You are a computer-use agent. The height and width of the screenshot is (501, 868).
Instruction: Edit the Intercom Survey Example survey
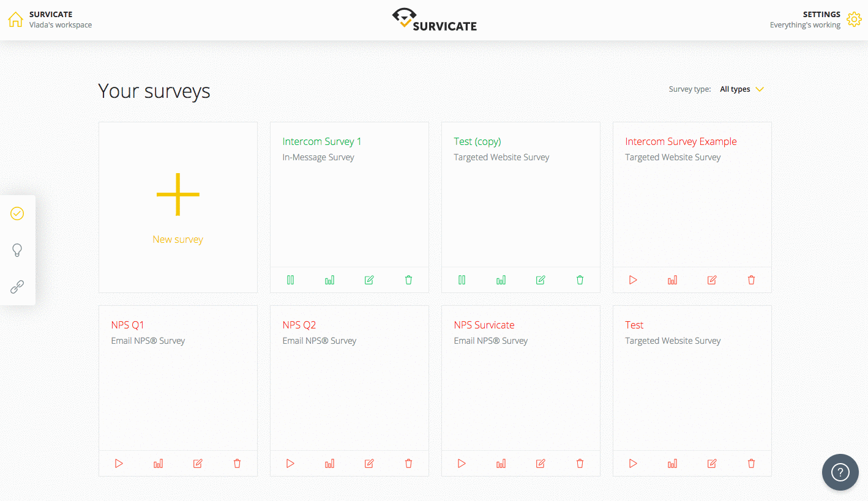coord(712,280)
